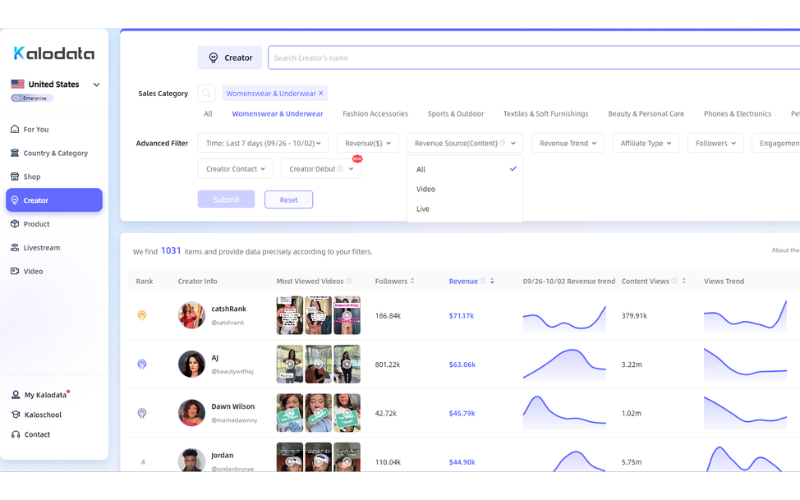Image resolution: width=800 pixels, height=500 pixels.
Task: Click the rank two medal for AJ
Action: (142, 364)
